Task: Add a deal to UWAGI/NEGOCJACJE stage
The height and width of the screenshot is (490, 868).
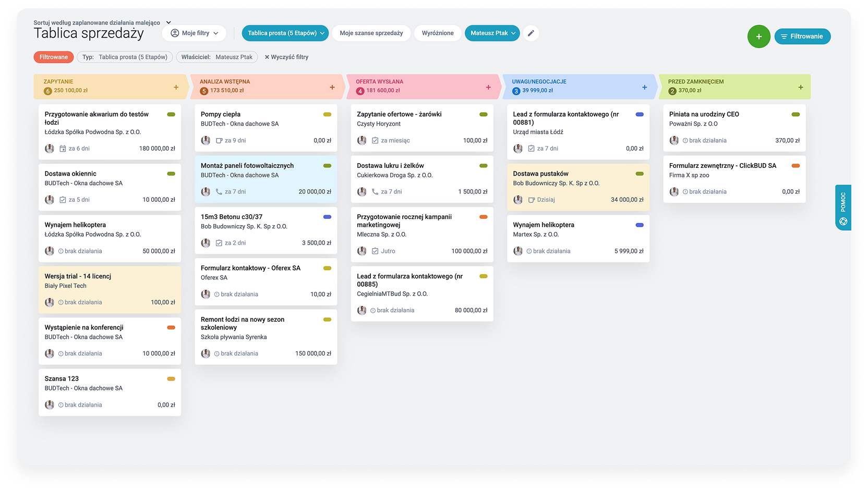Action: [x=644, y=87]
